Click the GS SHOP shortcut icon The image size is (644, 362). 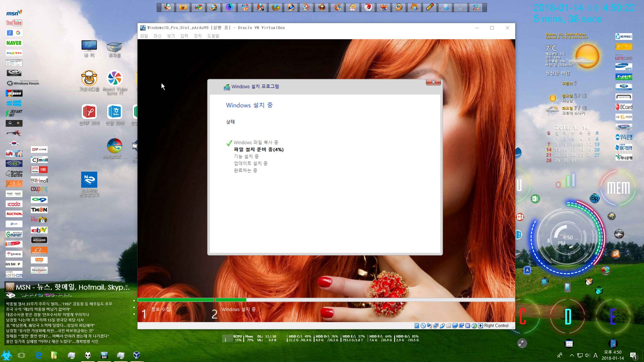click(14, 264)
